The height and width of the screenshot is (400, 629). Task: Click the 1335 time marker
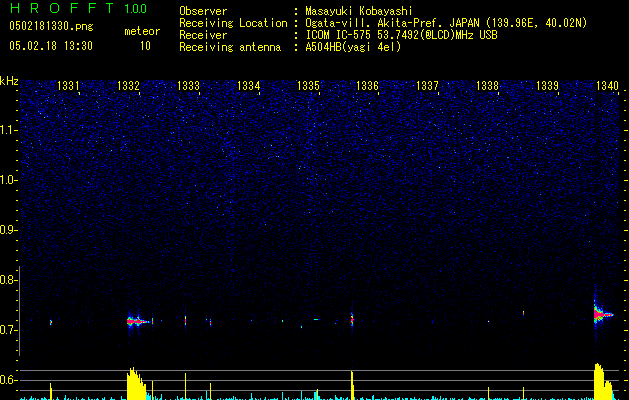(308, 86)
